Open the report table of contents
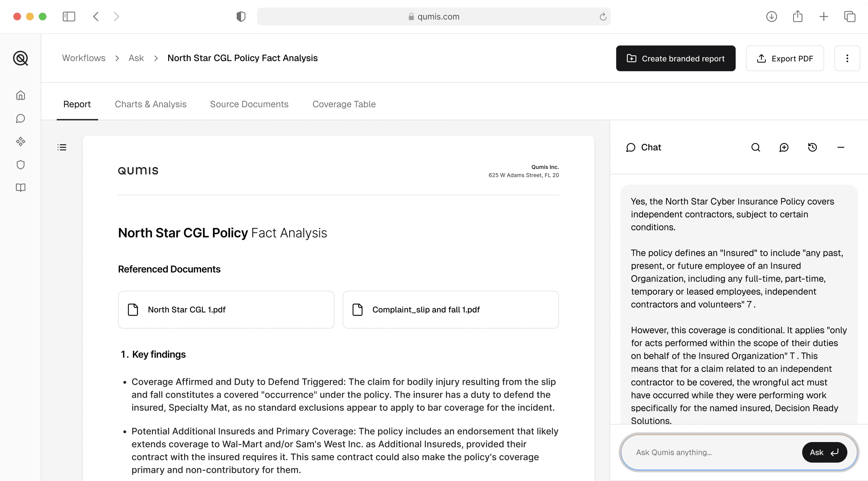Image resolution: width=868 pixels, height=481 pixels. (62, 147)
